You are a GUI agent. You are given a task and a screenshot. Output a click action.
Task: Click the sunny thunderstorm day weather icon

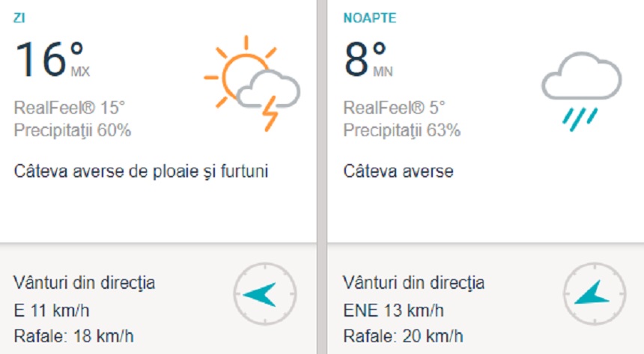(x=252, y=82)
